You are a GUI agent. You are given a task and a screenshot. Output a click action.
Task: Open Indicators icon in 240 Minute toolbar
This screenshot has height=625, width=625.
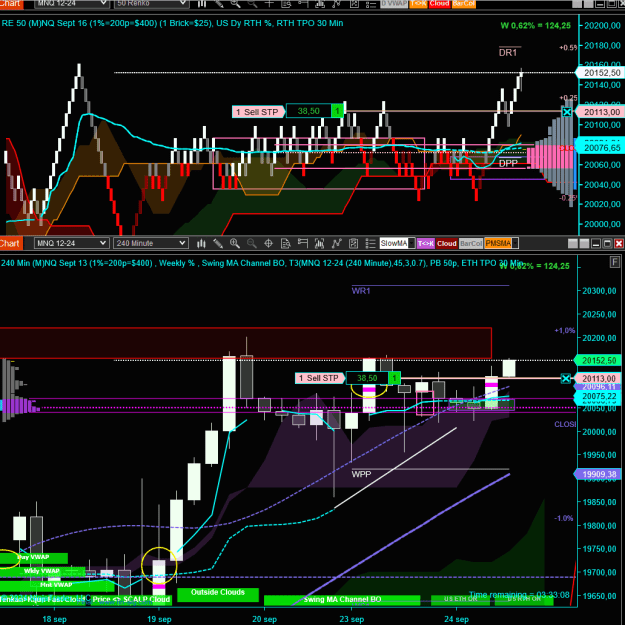pyautogui.click(x=336, y=243)
